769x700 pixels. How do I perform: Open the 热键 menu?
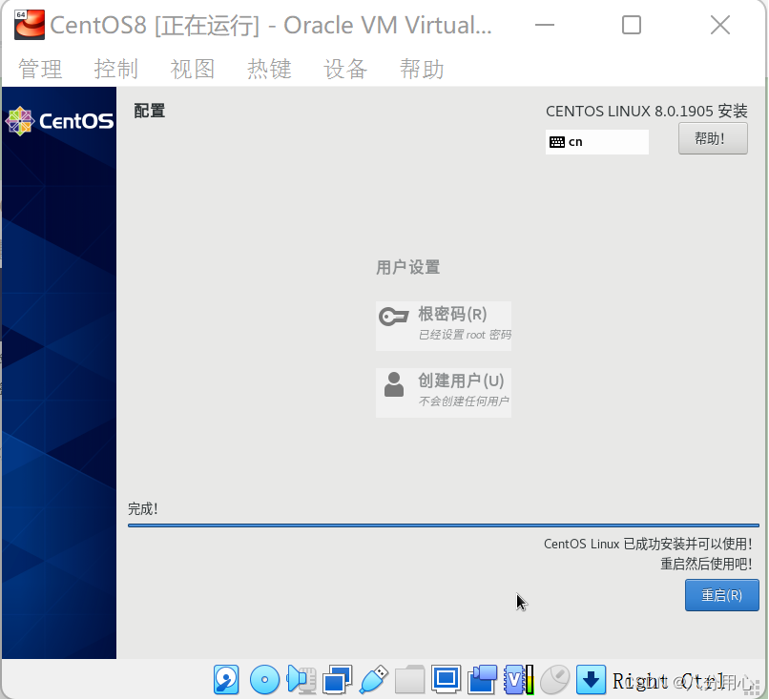[x=269, y=69]
